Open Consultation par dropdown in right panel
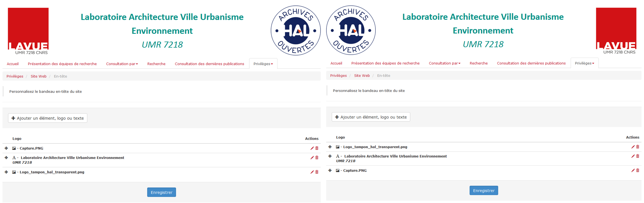Screen dimensions: 644x203 pyautogui.click(x=445, y=63)
